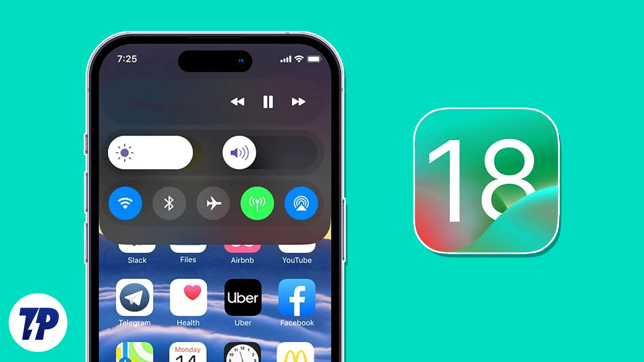Image resolution: width=644 pixels, height=362 pixels.
Task: Tap the AirPlay icon in Control Center
Action: click(x=301, y=203)
